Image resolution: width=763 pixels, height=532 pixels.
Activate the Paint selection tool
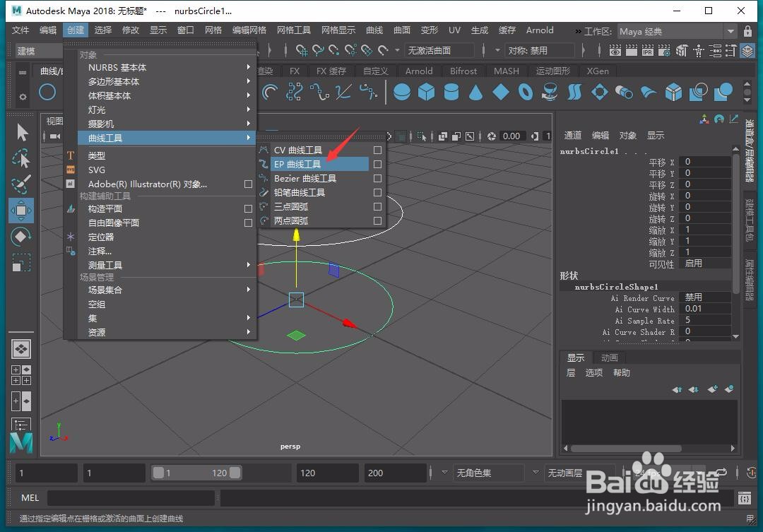(x=21, y=184)
